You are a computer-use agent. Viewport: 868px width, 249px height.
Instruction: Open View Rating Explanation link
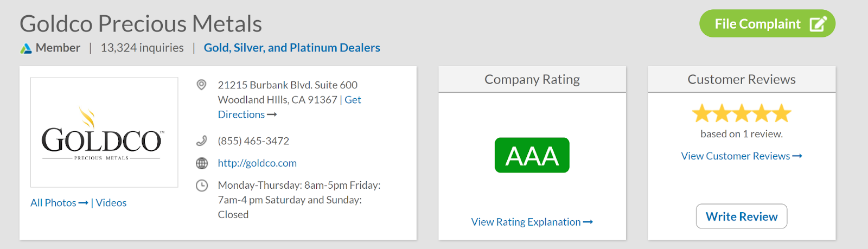point(532,222)
